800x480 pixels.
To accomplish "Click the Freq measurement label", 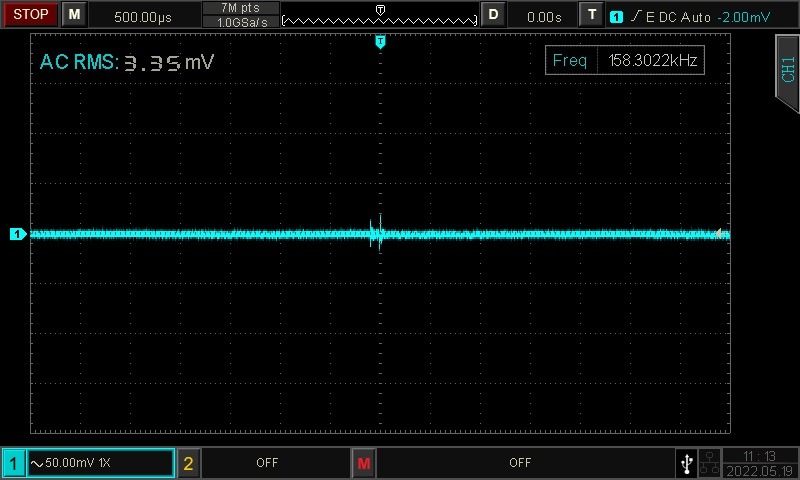I will pos(570,60).
